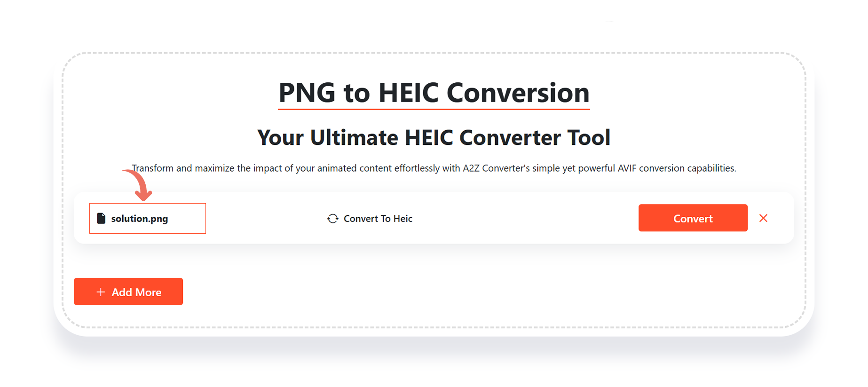Select the solution.png file name

point(140,219)
